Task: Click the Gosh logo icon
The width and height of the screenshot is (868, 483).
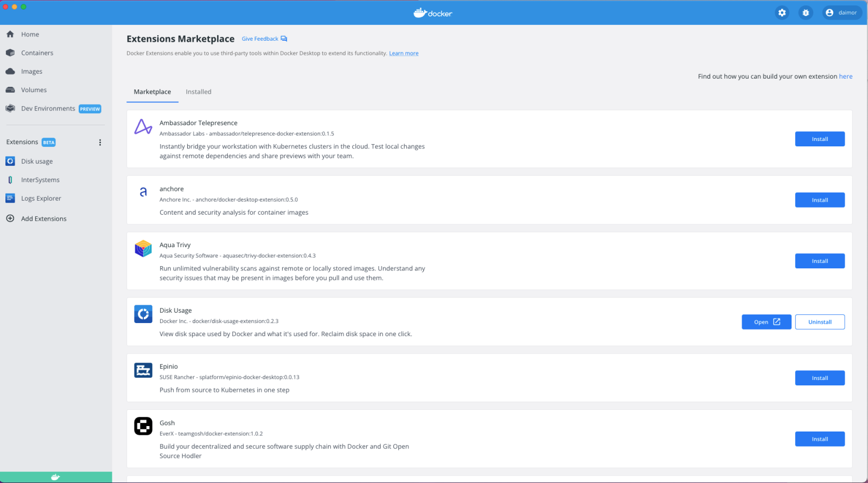Action: [x=143, y=426]
